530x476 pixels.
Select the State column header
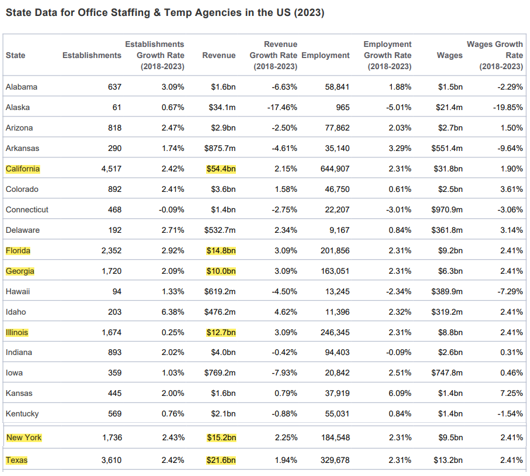click(15, 55)
